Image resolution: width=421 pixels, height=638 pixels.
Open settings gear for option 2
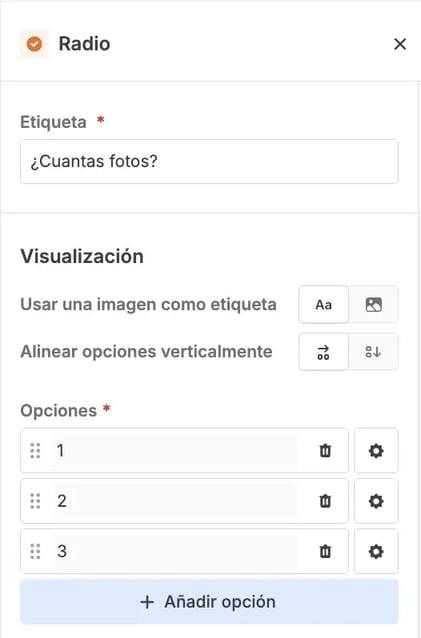tap(376, 501)
